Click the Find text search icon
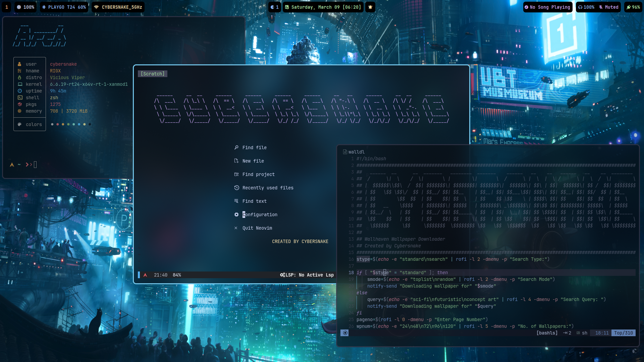 pyautogui.click(x=236, y=201)
